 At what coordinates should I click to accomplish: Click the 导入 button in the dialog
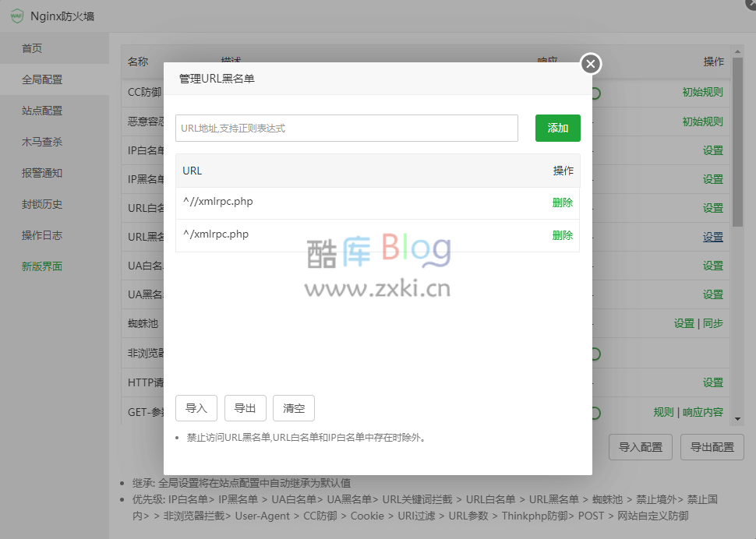196,407
